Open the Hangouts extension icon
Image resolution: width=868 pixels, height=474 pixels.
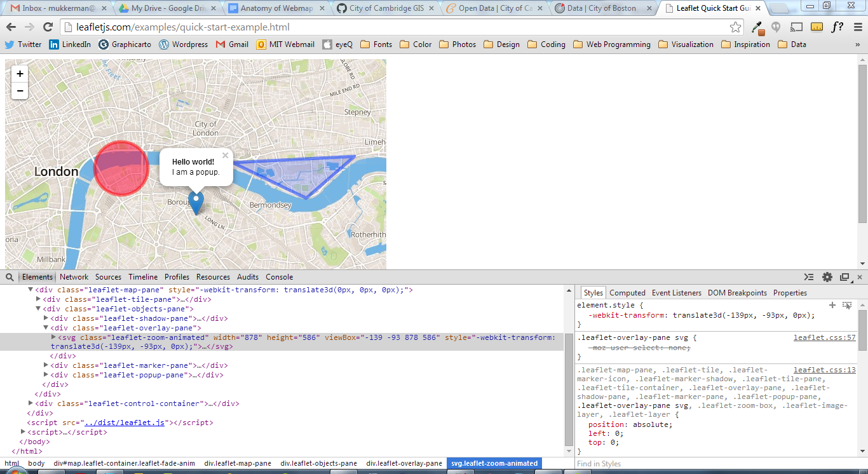pos(776,27)
